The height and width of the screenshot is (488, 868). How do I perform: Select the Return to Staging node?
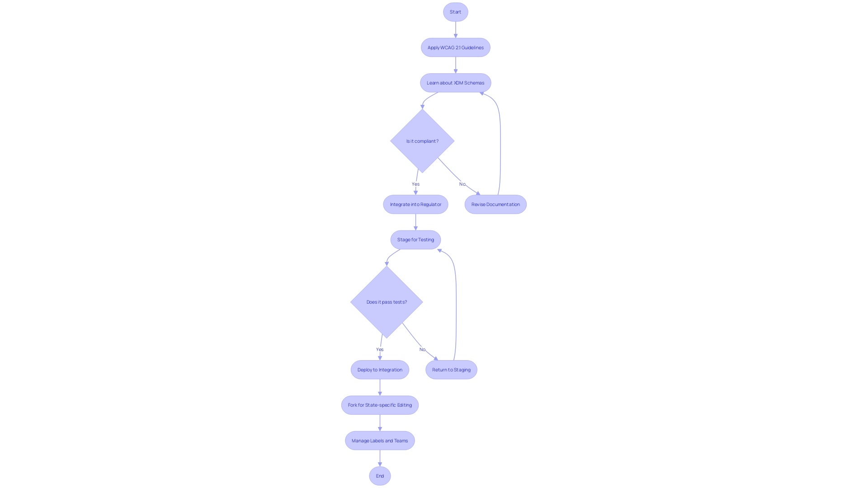point(451,369)
